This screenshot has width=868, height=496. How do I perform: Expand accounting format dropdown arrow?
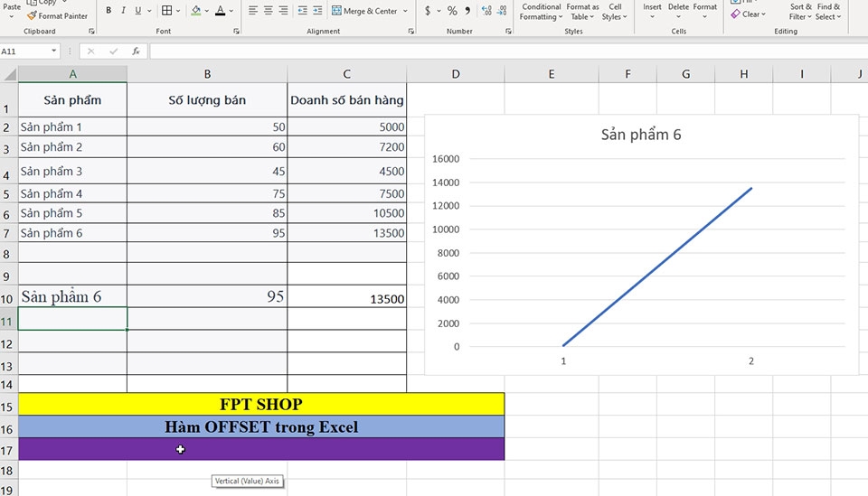point(439,11)
